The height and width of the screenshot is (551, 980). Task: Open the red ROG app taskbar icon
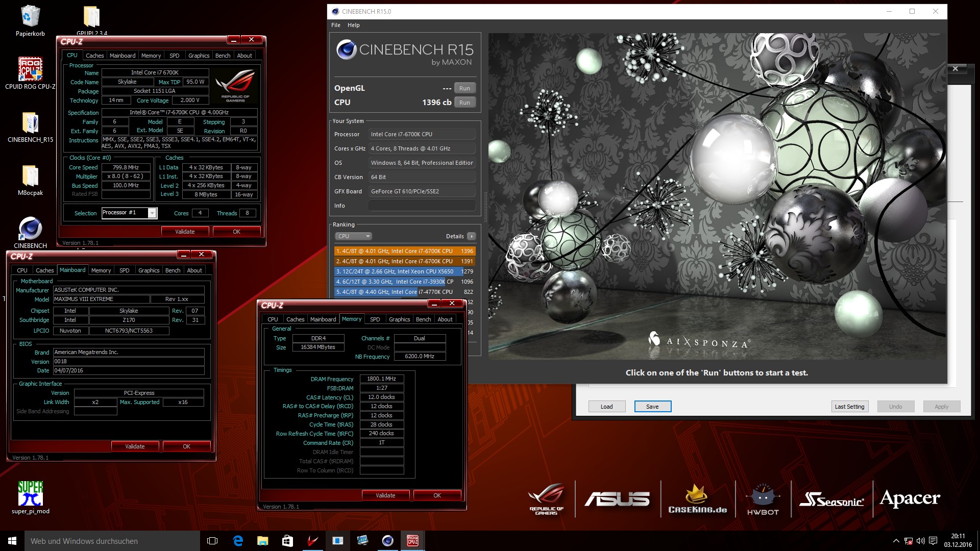(312, 541)
